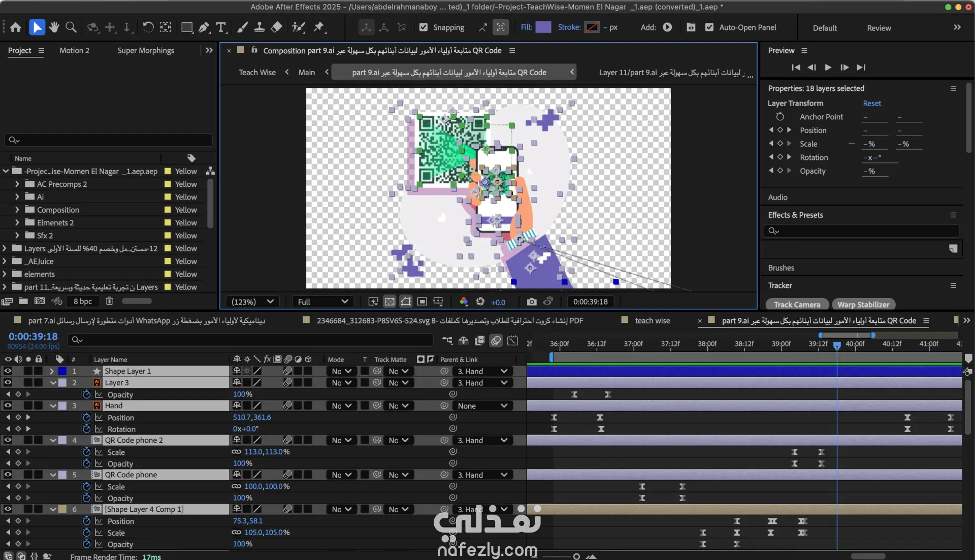The height and width of the screenshot is (560, 975).
Task: Click the Track Camera button
Action: [796, 305]
